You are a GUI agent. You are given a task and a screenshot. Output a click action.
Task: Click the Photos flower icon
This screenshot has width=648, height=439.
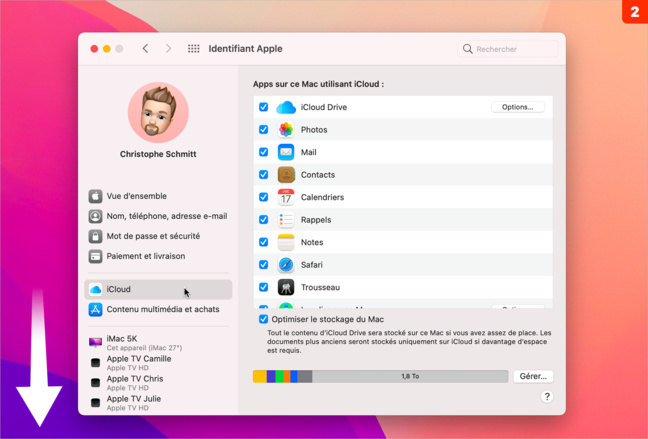pyautogui.click(x=286, y=130)
